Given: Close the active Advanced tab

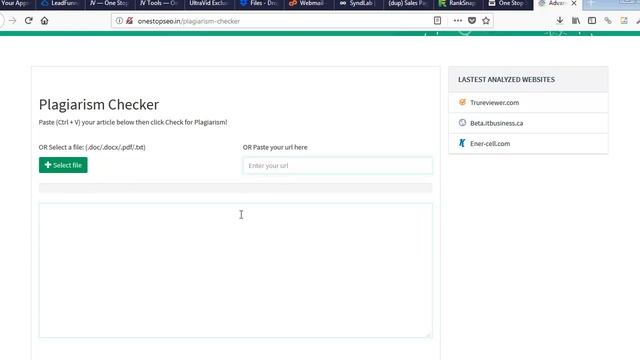Looking at the screenshot, I should [x=574, y=3].
